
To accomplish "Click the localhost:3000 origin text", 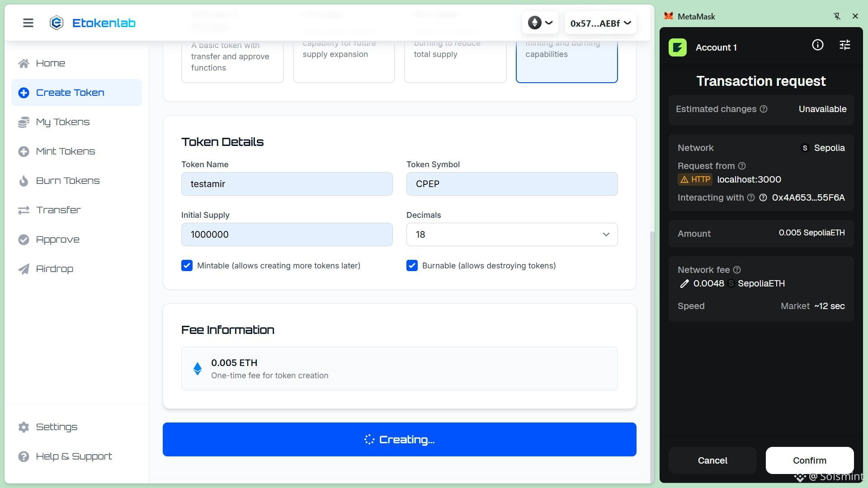I will 749,179.
